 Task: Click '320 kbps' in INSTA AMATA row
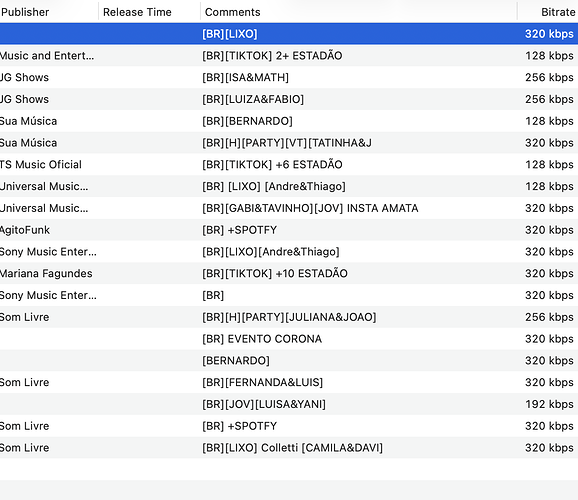(x=549, y=208)
